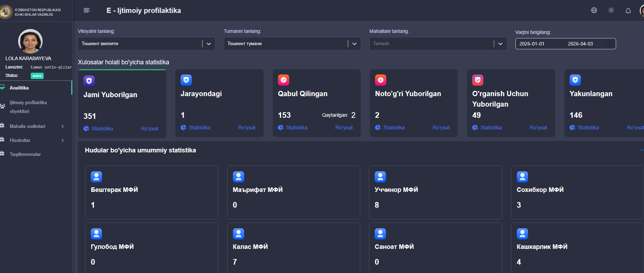Click the start date field 2026-01-01

click(x=532, y=44)
